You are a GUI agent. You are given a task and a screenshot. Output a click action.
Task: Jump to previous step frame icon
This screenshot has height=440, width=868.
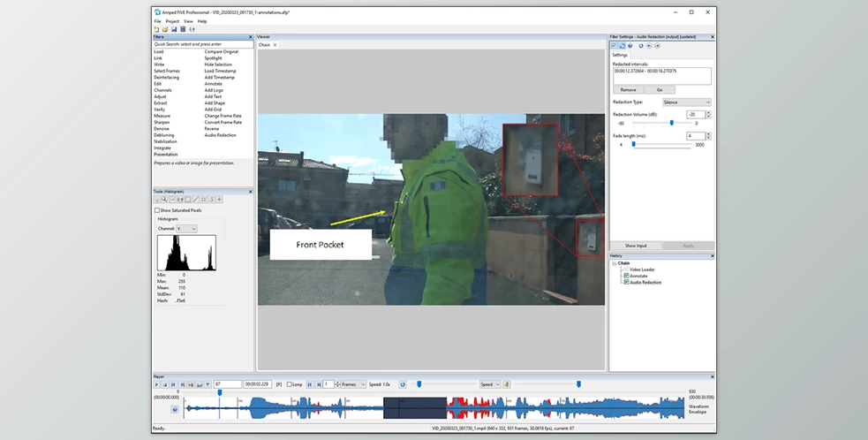pyautogui.click(x=310, y=384)
